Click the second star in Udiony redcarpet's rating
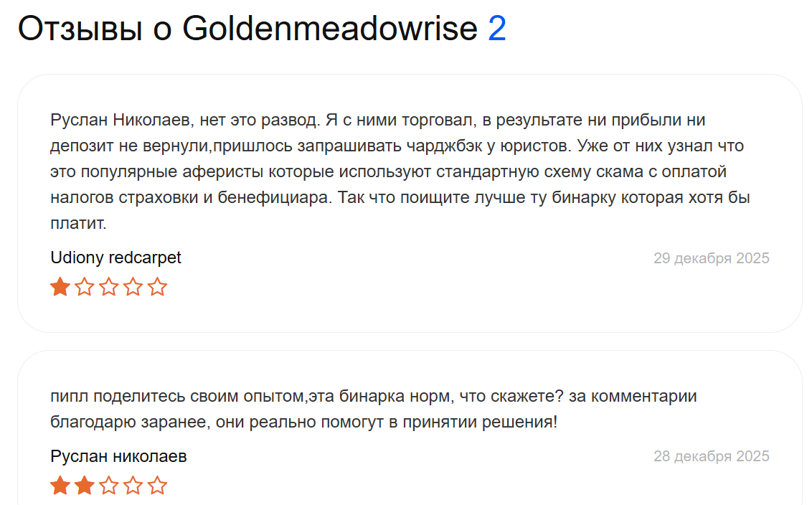This screenshot has width=812, height=505. 85,288
